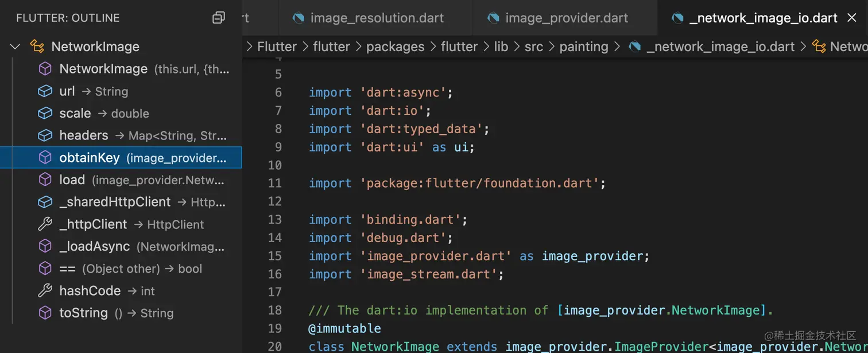Click the method icon next to toString
868x353 pixels.
pos(45,313)
